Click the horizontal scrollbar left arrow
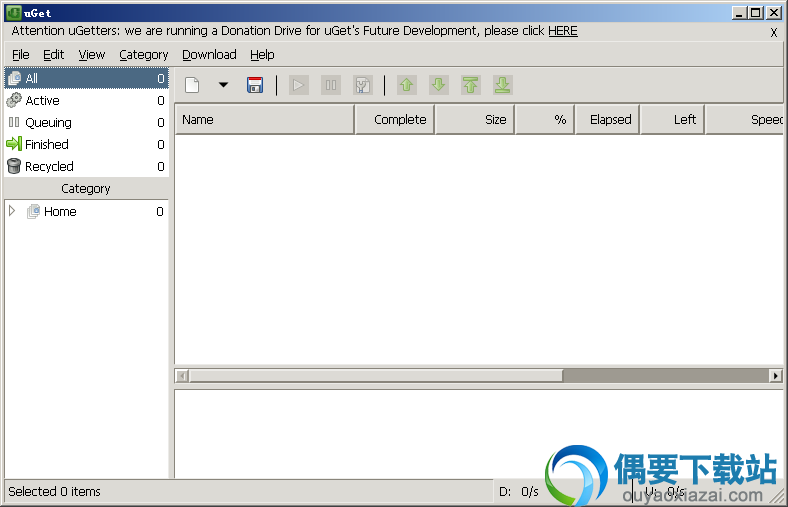Screen dimensions: 788x507 [182, 375]
